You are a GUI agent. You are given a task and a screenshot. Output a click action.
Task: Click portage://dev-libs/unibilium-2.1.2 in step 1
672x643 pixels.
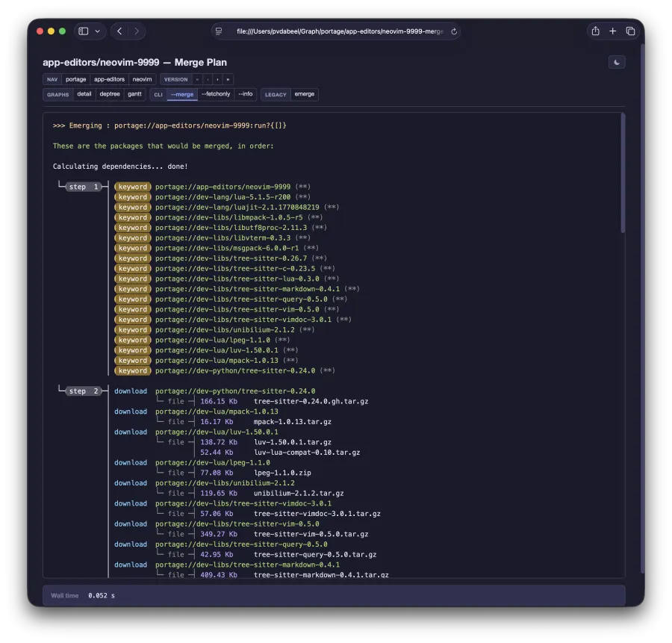(225, 330)
